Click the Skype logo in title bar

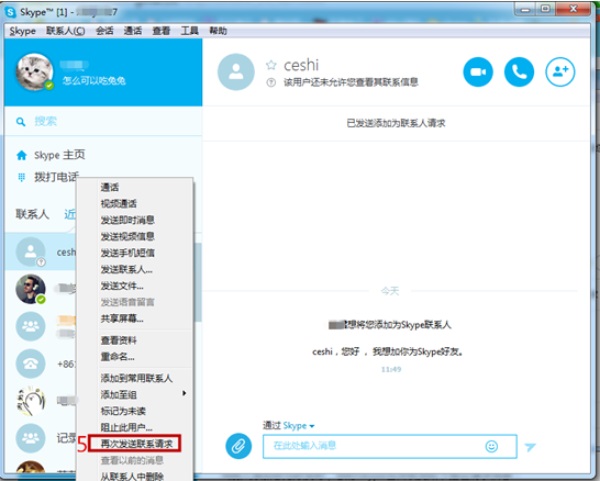point(10,12)
